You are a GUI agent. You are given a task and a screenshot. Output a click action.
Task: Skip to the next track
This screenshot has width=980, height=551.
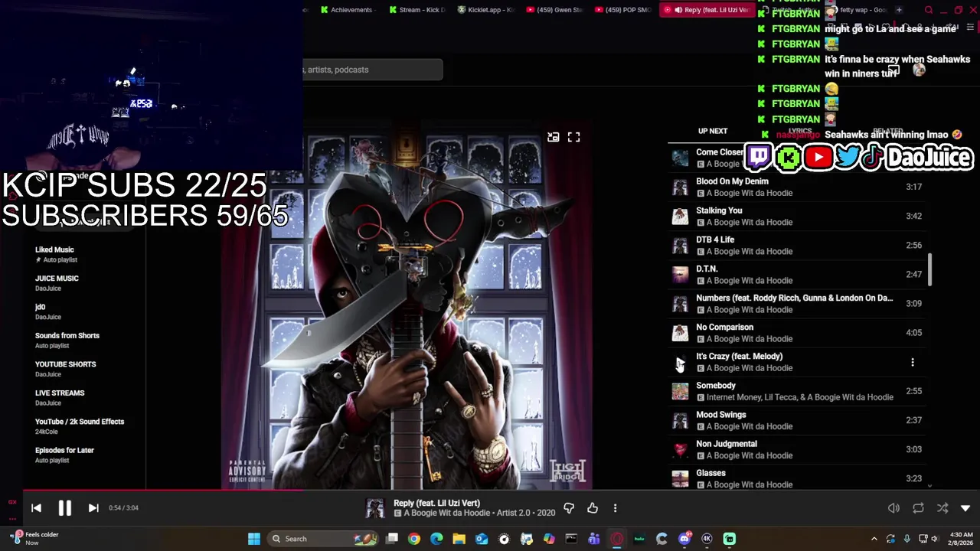(93, 508)
